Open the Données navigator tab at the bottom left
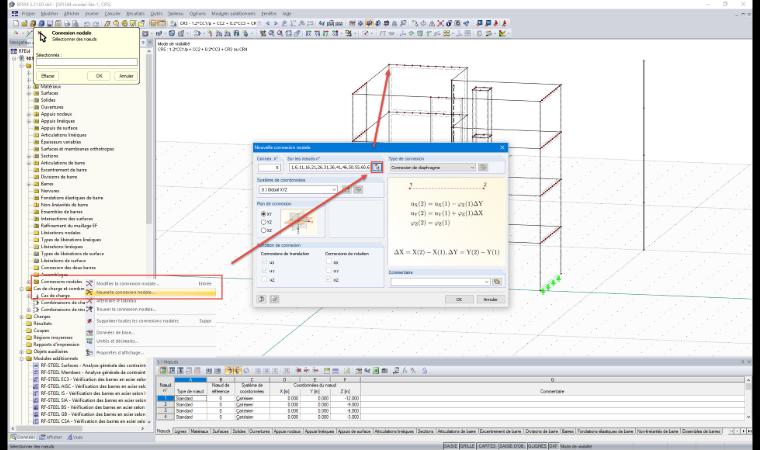Viewport: 760px width, 450px height. click(23, 437)
